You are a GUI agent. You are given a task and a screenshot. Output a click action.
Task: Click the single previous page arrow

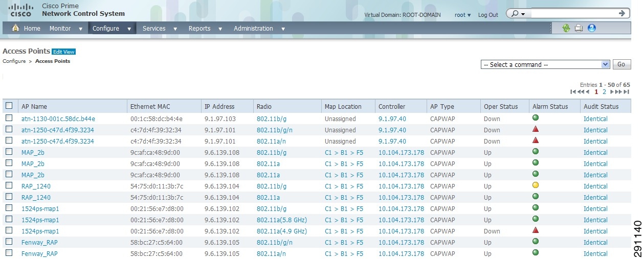tap(588, 92)
